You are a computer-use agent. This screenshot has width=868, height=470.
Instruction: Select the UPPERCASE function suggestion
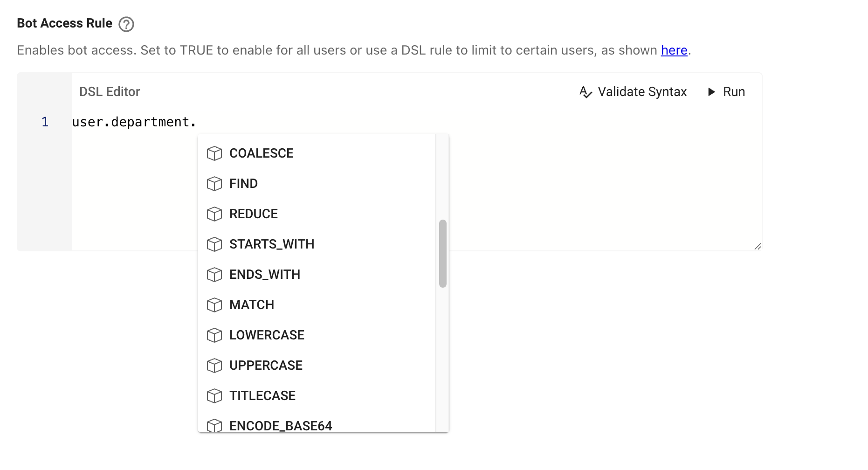[266, 366]
